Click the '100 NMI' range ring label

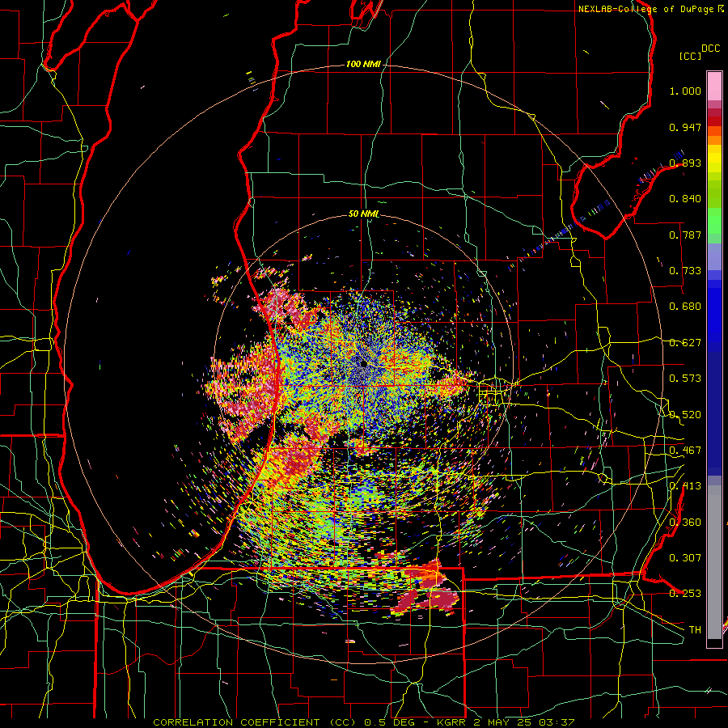click(x=363, y=64)
